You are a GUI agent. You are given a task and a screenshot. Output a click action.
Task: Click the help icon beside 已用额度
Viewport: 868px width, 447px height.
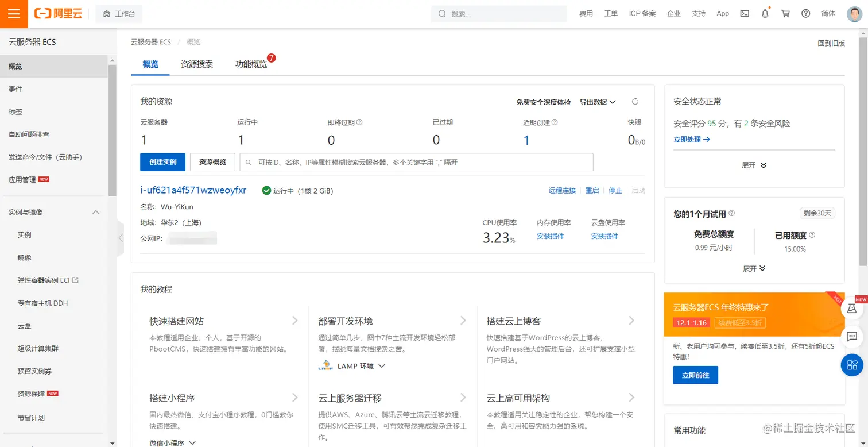click(x=812, y=235)
